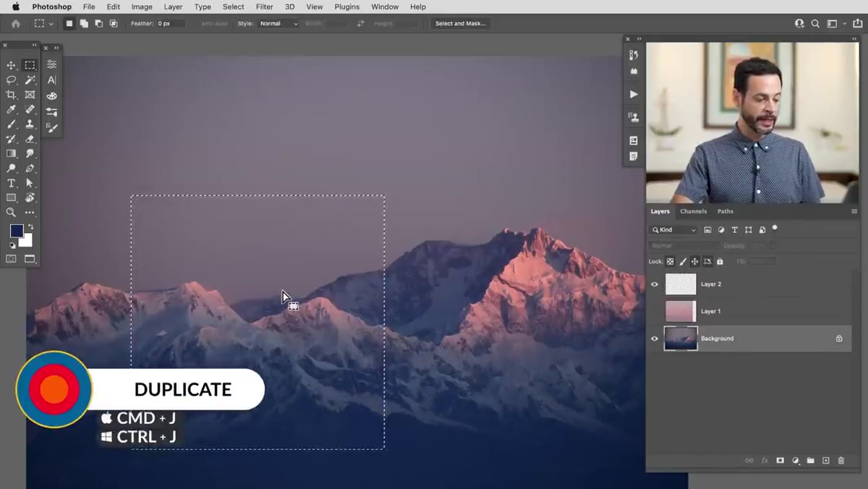Select the Rectangular Marquee tool in toolbox

30,65
